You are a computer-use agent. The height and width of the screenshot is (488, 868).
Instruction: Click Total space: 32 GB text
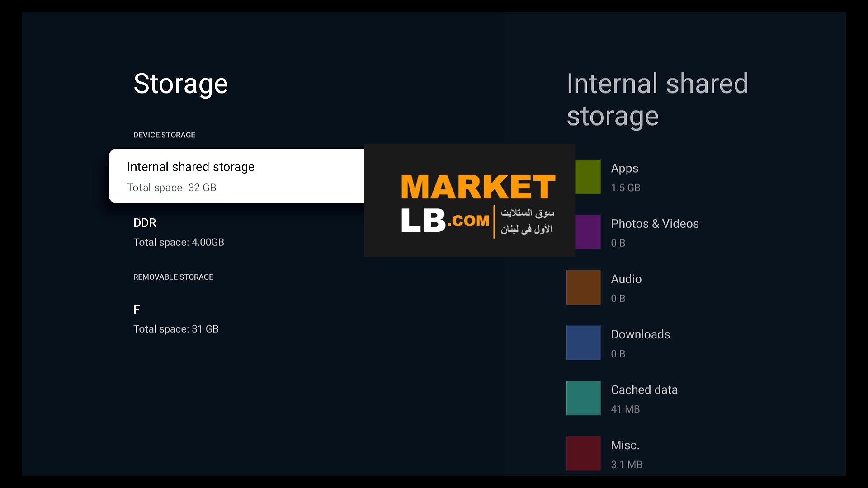coord(172,188)
